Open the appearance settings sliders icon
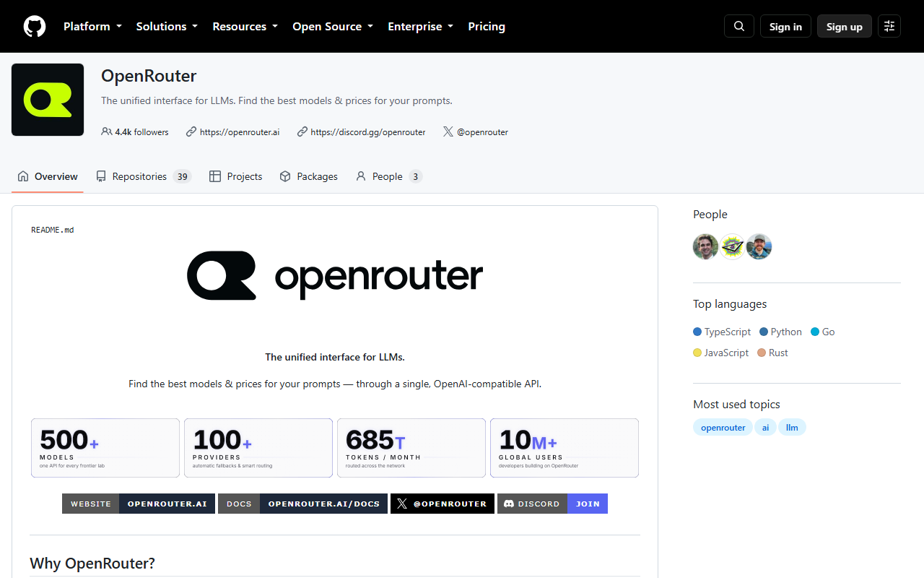This screenshot has width=924, height=578. pos(889,27)
